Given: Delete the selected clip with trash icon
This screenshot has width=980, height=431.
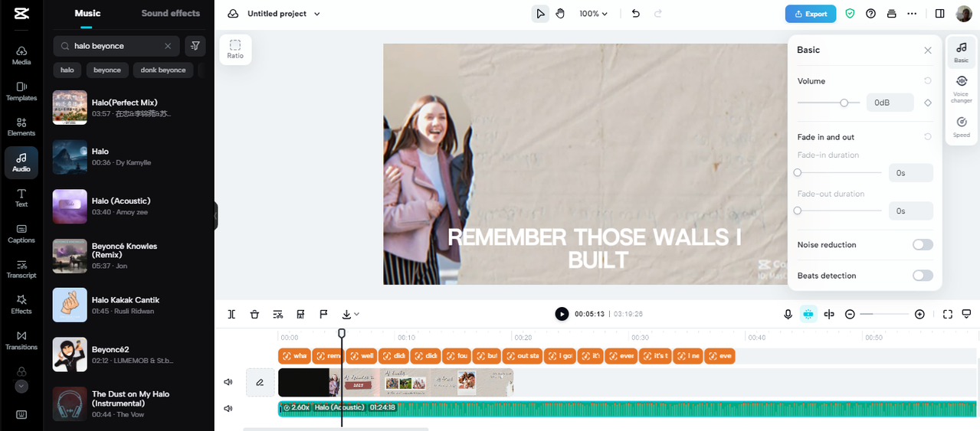Looking at the screenshot, I should pos(254,314).
